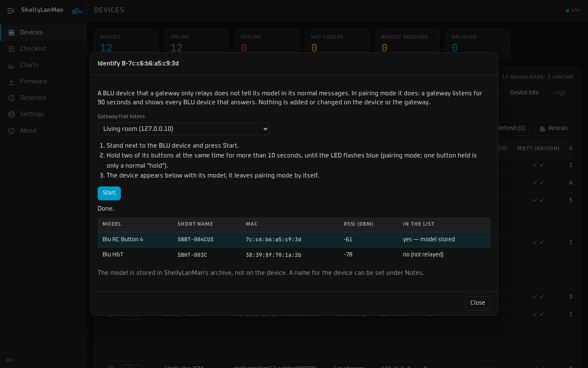Screen dimensions: 588x368
Task: Click the Charts bar icon in sidebar
Action: tap(11, 65)
